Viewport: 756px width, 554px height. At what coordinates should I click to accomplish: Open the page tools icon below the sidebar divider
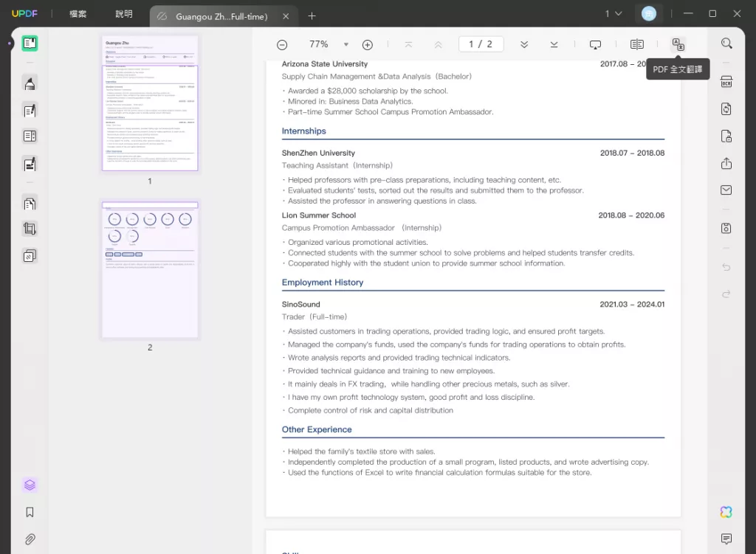tap(30, 204)
